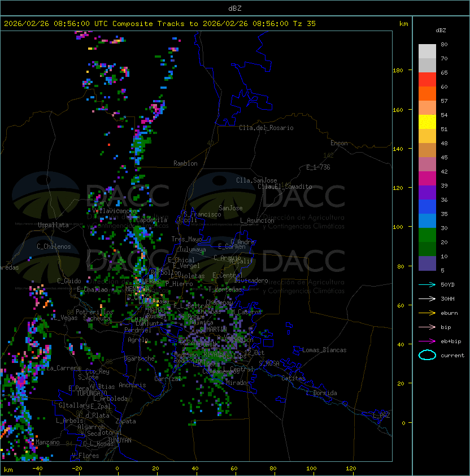Click the Zapata place label
Screen dimensions: 470x476
(125, 421)
